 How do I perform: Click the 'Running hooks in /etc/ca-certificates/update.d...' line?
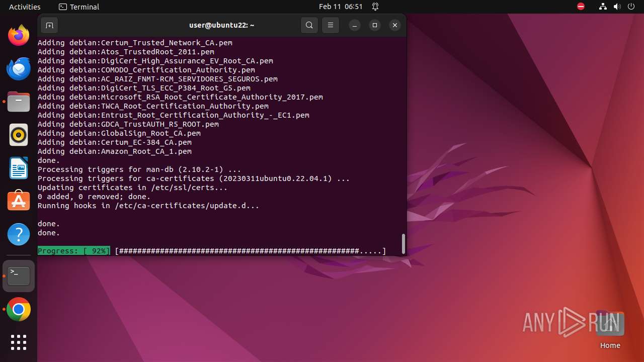pyautogui.click(x=148, y=206)
